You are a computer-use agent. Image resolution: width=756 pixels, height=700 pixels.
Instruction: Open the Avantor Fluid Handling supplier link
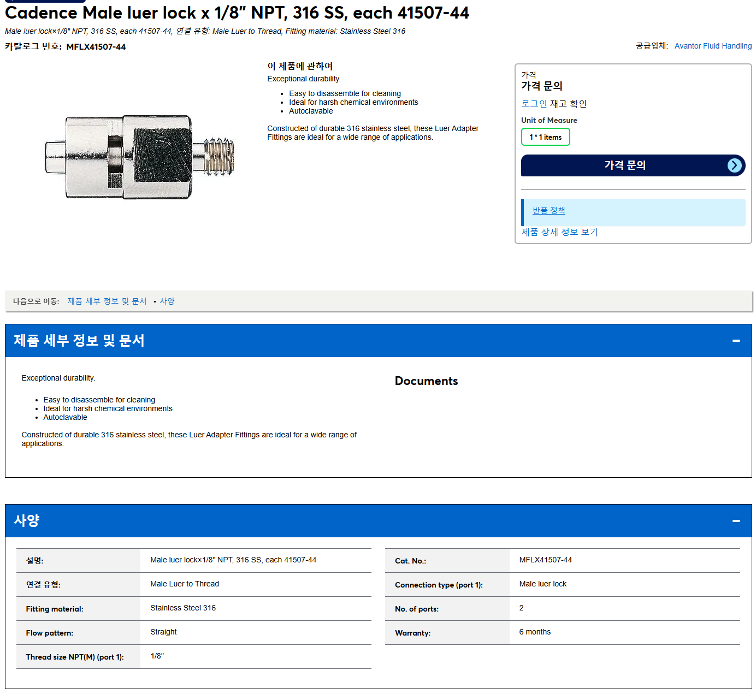(713, 46)
